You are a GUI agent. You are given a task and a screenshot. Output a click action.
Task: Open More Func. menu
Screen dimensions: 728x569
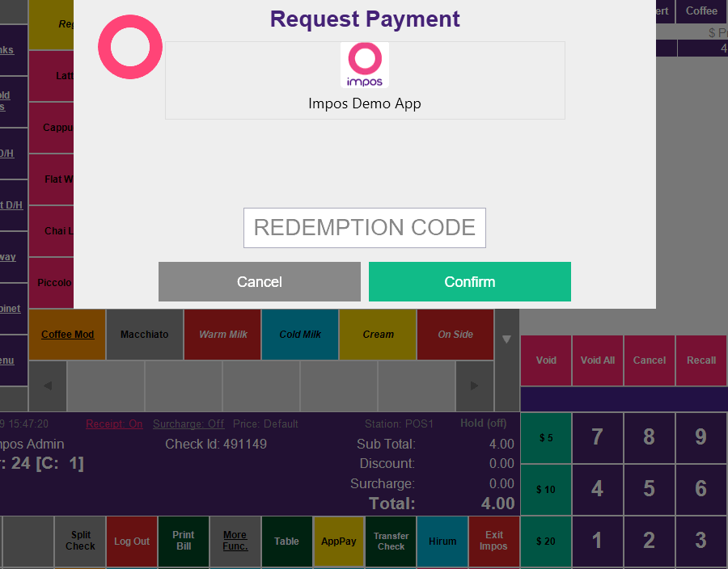point(235,542)
